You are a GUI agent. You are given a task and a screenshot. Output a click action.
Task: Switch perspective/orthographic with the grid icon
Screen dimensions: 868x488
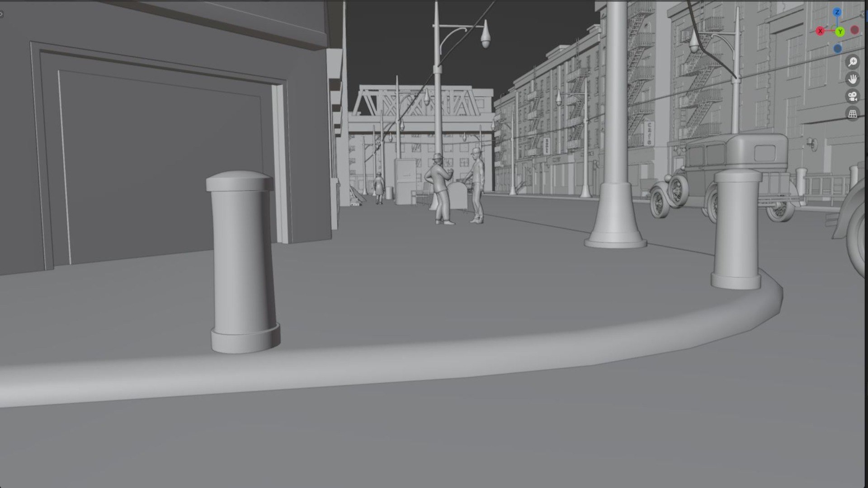pyautogui.click(x=853, y=114)
